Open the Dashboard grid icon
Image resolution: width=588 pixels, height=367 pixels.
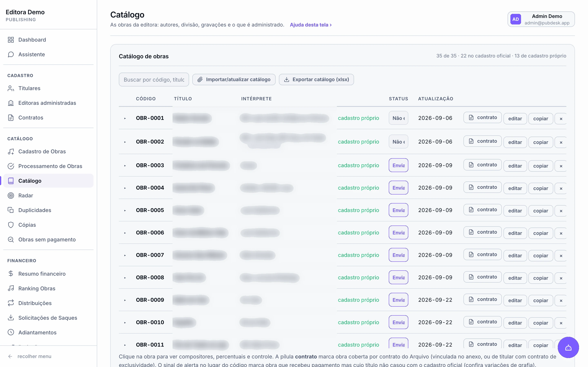pos(11,40)
